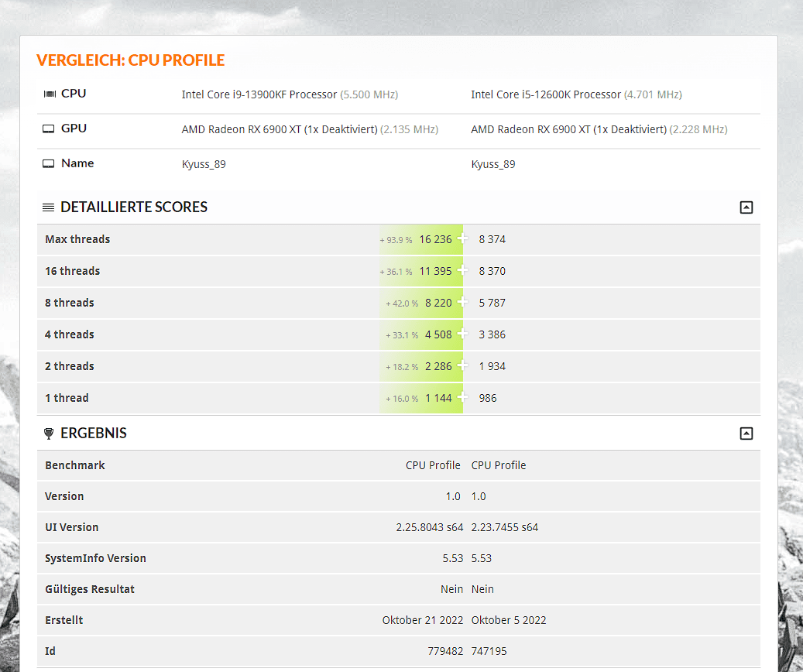Click the list icon beside Detaillierte Scores

[48, 207]
